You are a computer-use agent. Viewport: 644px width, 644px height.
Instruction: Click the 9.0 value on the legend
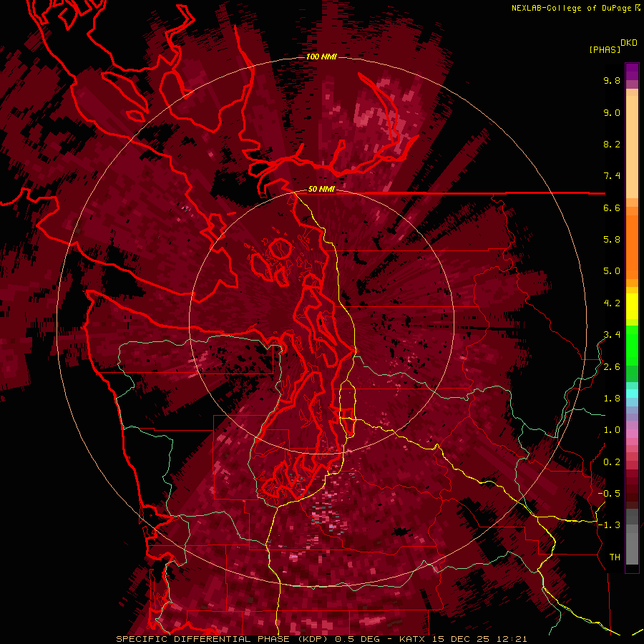[612, 112]
